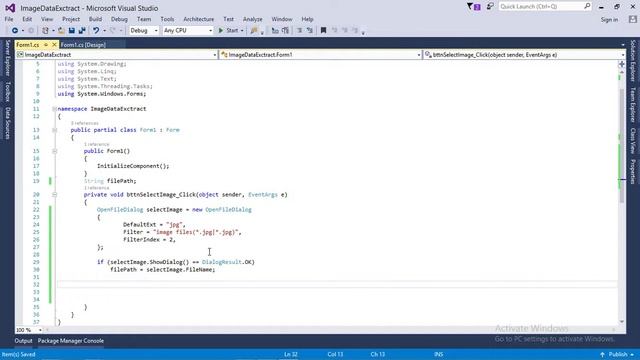Click the Quick Launch search magnifier icon
The width and height of the screenshot is (640, 360).
587,6
